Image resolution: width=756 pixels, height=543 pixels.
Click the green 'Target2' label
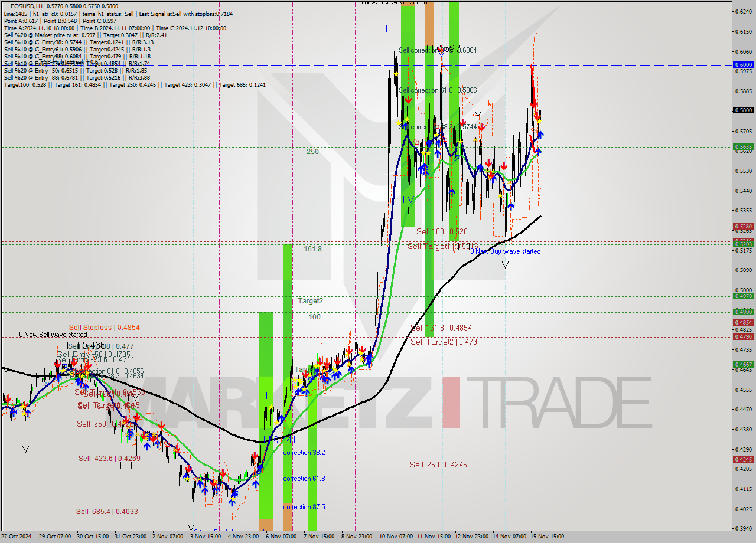coord(311,301)
